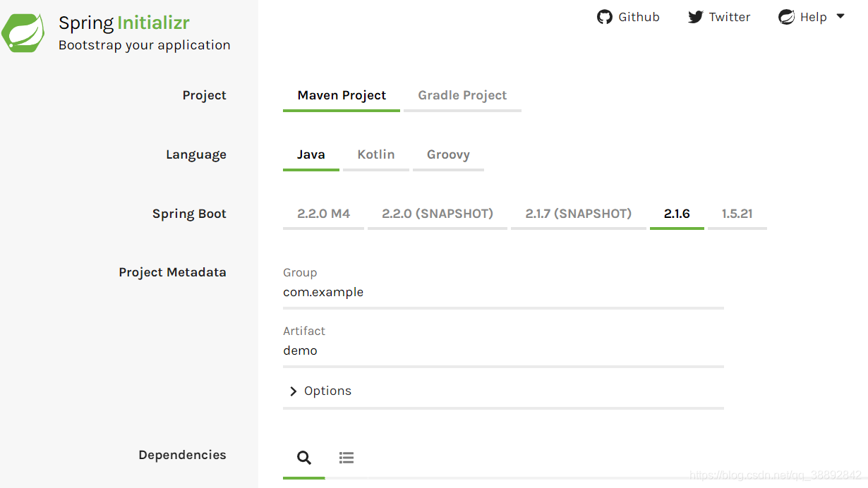Screen dimensions: 868x488
Task: Click the Artifact field label
Action: pos(304,331)
